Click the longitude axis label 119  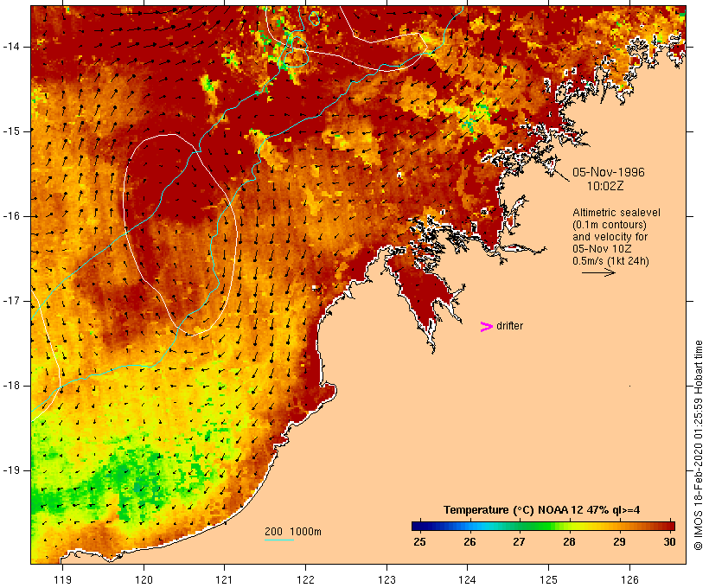point(62,580)
